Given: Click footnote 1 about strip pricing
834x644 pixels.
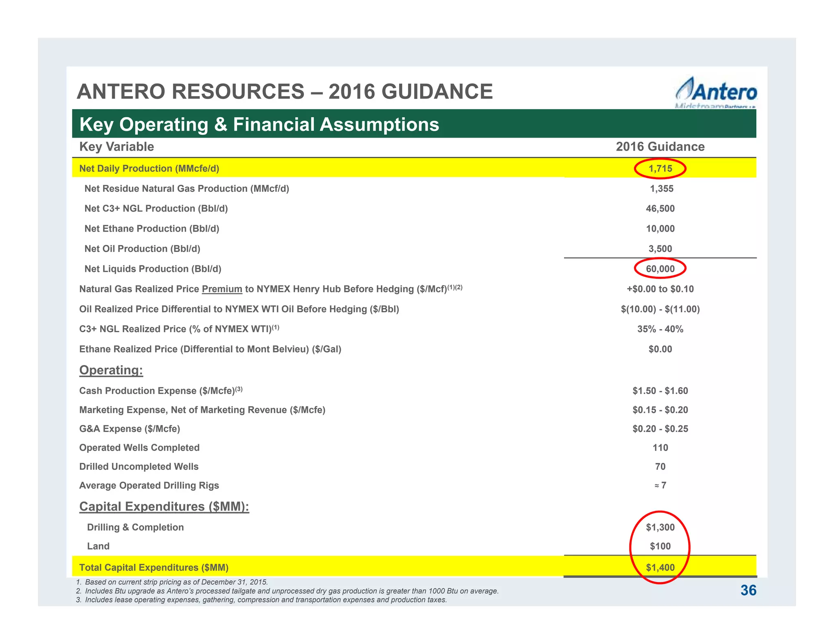Looking at the screenshot, I should point(172,582).
